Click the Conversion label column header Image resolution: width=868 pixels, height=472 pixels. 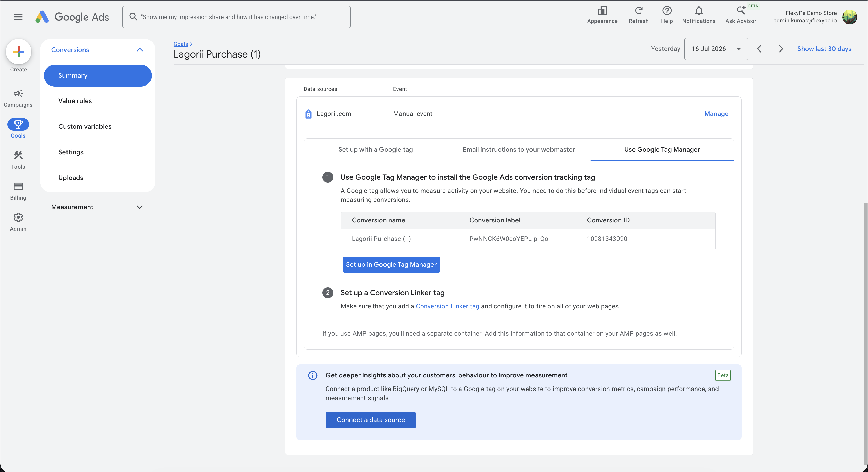(495, 220)
